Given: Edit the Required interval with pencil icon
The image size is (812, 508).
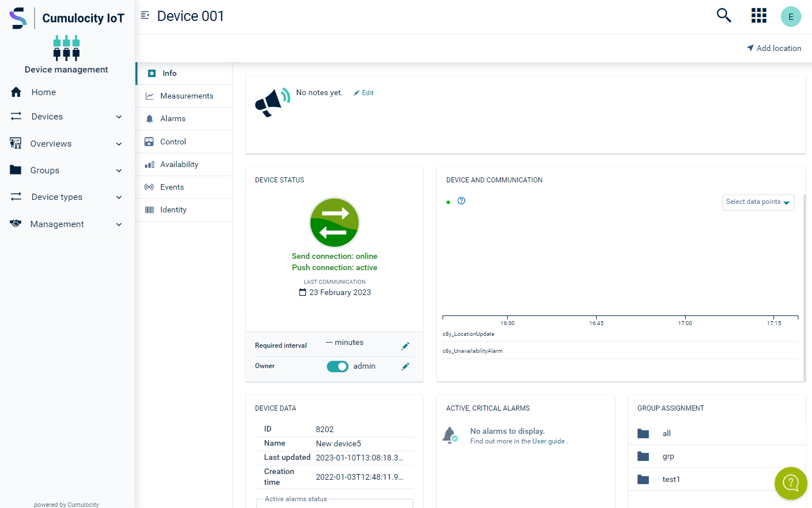Looking at the screenshot, I should point(405,345).
